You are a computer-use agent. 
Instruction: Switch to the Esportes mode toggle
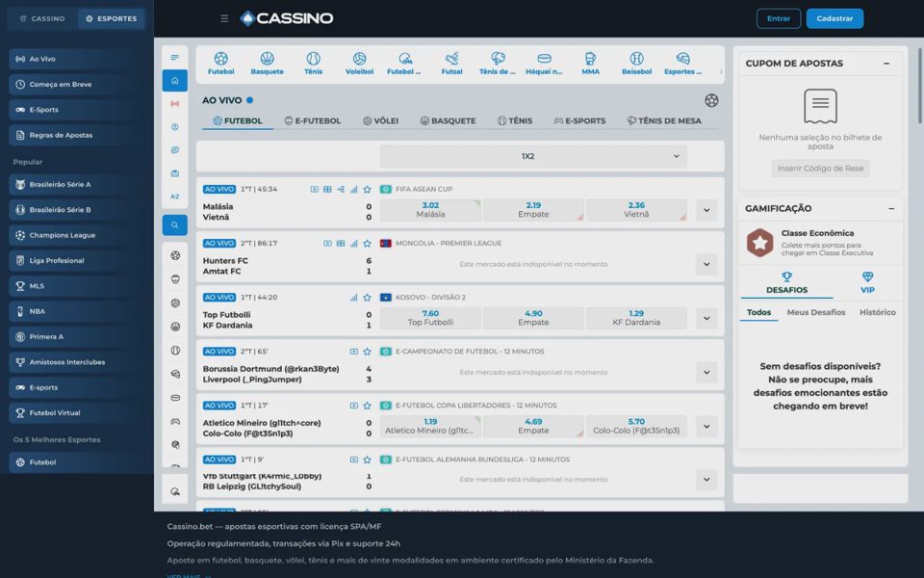[x=111, y=19]
